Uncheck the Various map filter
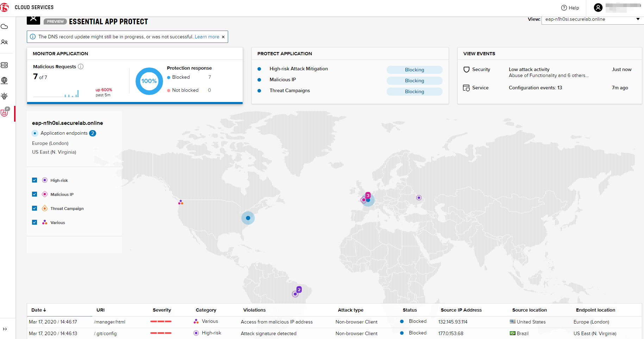This screenshot has width=644, height=339. 35,222
